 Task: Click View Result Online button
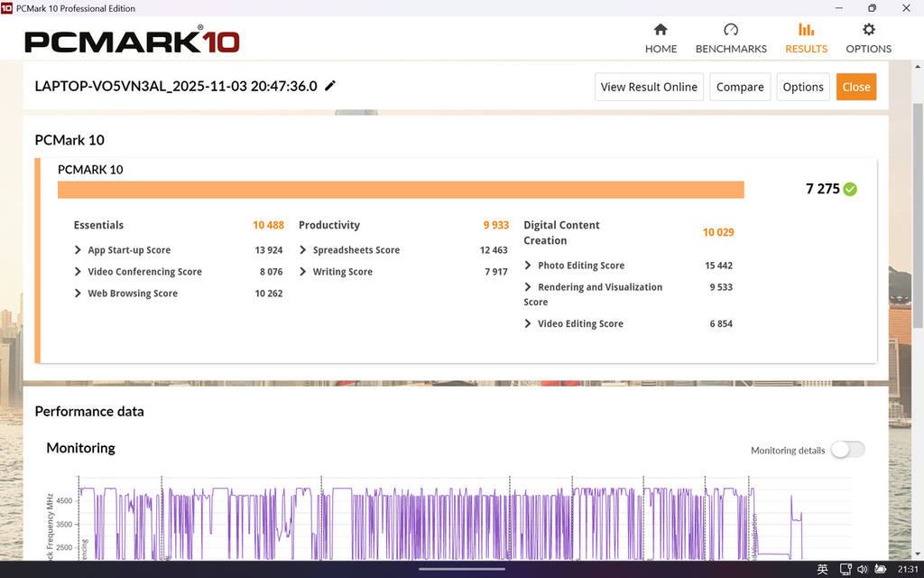649,87
